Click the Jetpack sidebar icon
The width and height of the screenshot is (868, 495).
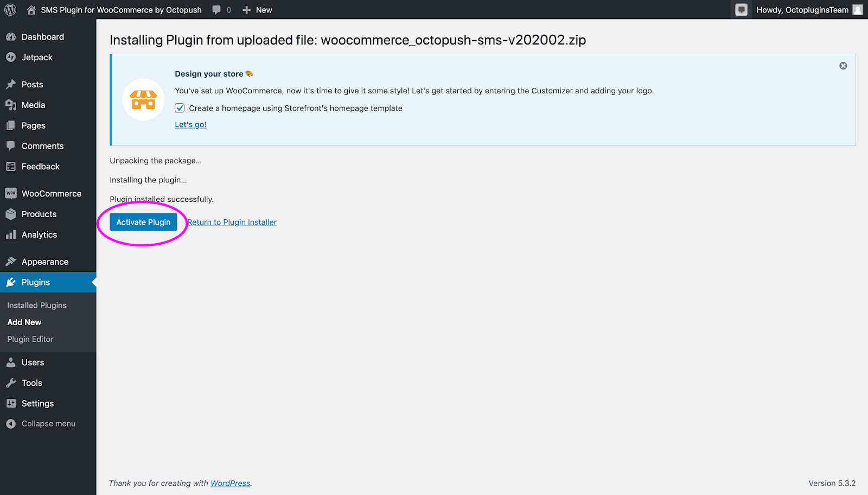[x=11, y=57]
